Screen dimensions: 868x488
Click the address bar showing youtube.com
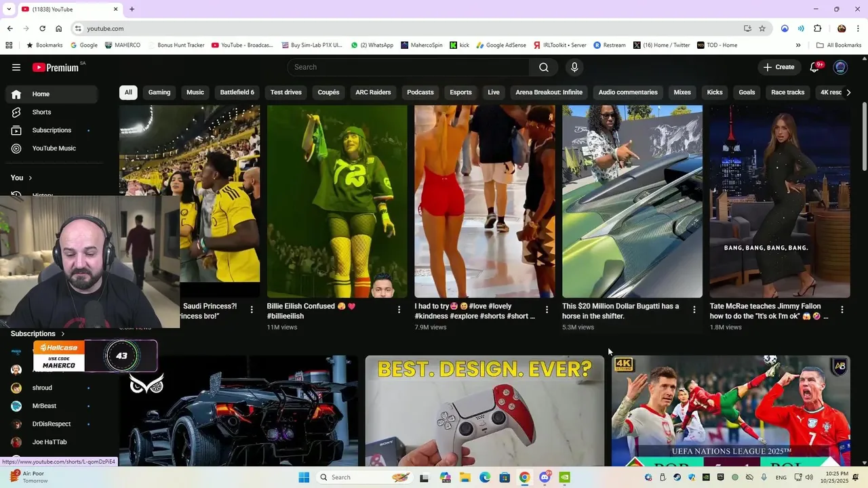(407, 28)
